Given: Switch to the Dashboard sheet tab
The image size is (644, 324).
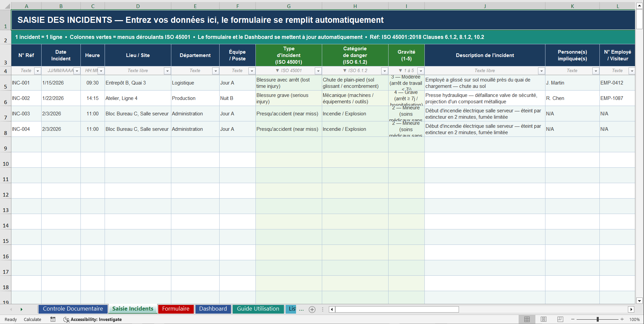Looking at the screenshot, I should 213,309.
